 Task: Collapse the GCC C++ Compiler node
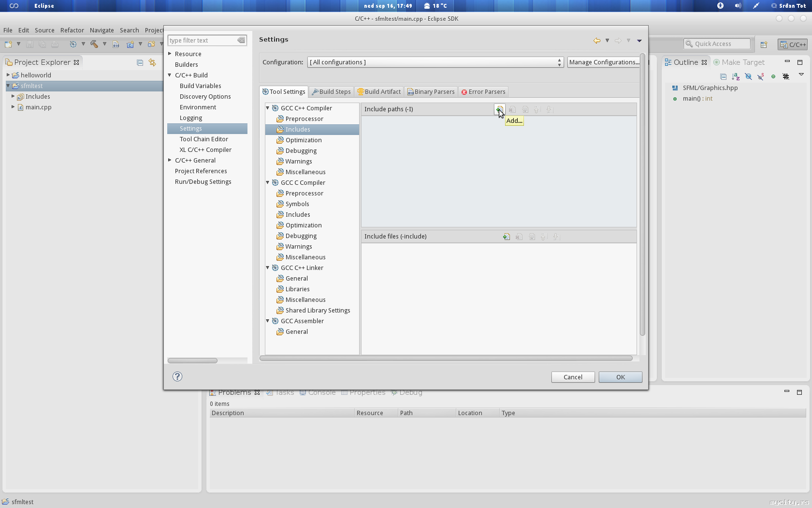(x=268, y=108)
